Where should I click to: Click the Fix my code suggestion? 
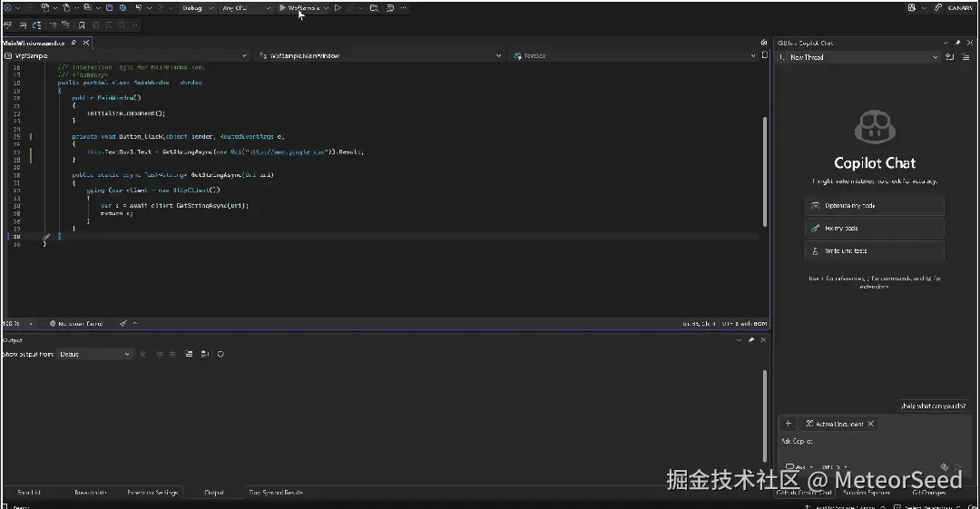click(x=875, y=229)
